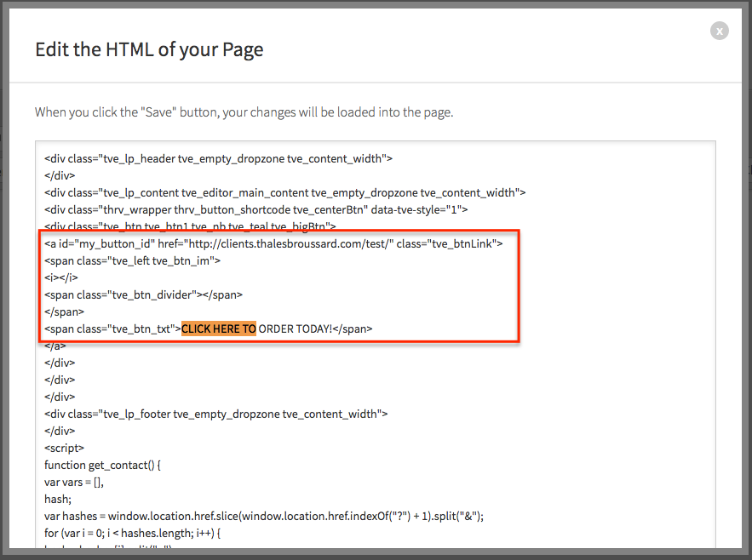
Task: Click the hash; line
Action: pos(58,499)
